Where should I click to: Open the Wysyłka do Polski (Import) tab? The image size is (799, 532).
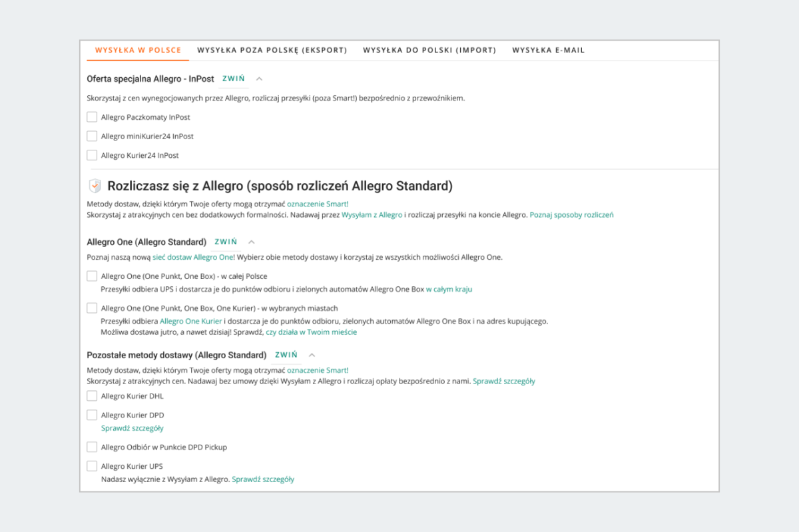[429, 51]
